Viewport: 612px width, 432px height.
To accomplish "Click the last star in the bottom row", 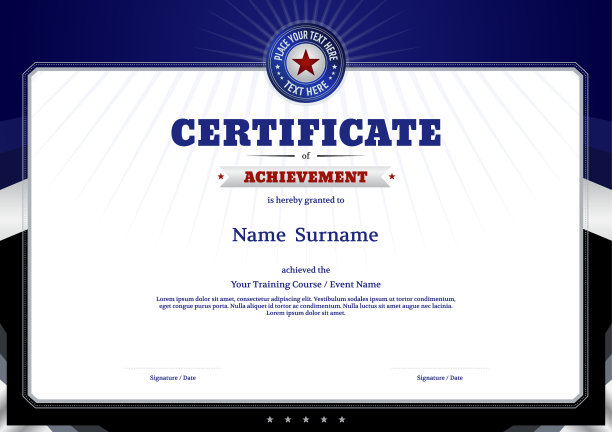I will click(x=342, y=419).
